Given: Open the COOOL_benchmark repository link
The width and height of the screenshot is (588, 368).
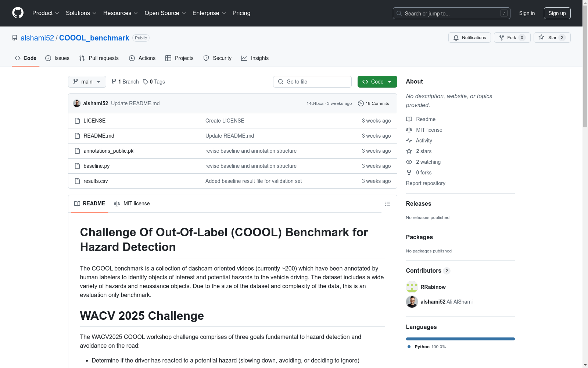Looking at the screenshot, I should click(x=94, y=38).
